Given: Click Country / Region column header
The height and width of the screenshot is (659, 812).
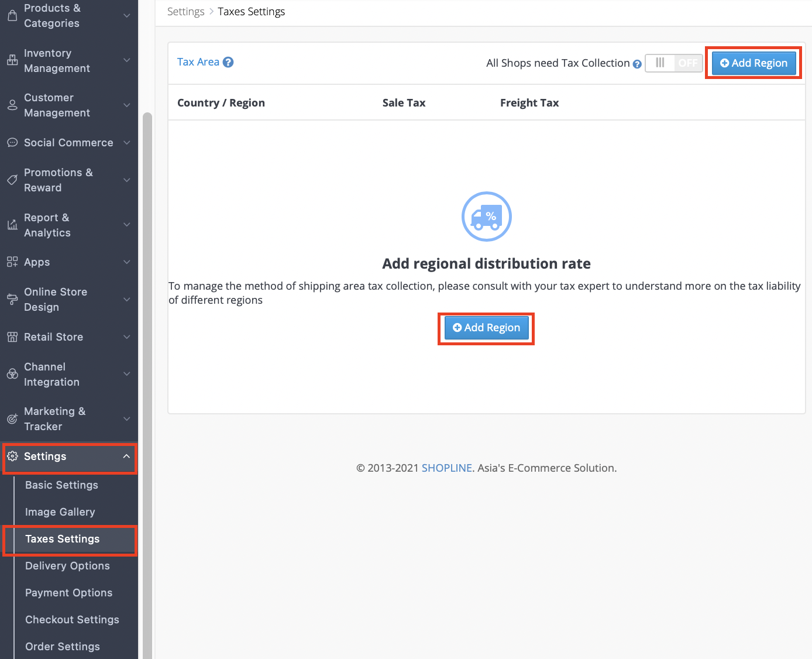Looking at the screenshot, I should [x=221, y=103].
